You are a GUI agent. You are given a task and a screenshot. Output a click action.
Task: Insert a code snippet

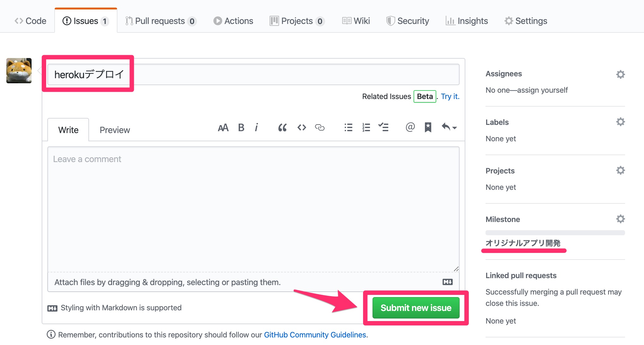click(x=301, y=127)
